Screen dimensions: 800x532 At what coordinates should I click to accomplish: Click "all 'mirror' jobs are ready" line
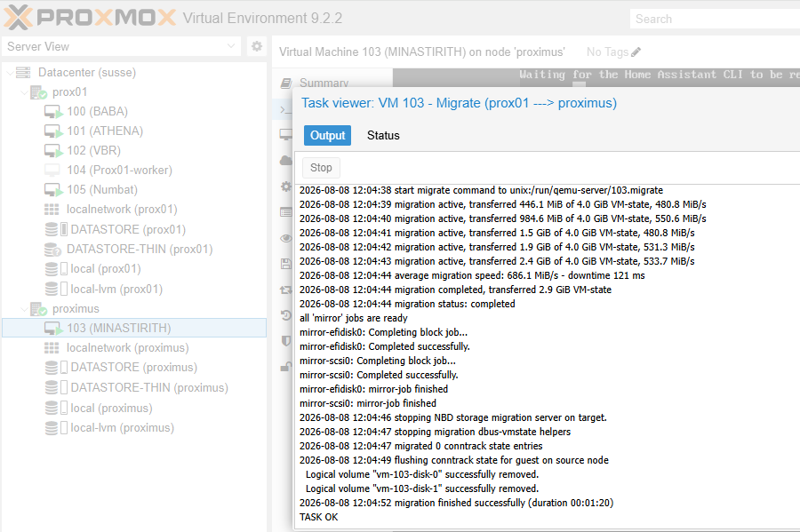point(354,318)
